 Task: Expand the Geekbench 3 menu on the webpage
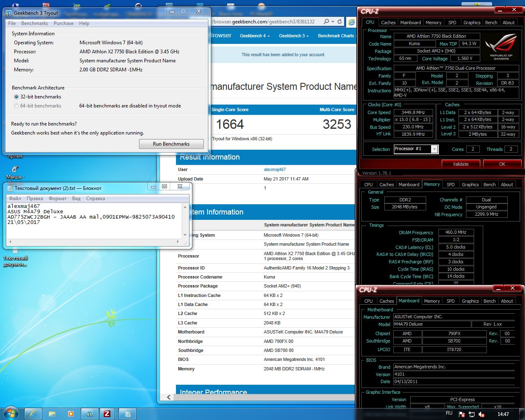click(x=294, y=36)
